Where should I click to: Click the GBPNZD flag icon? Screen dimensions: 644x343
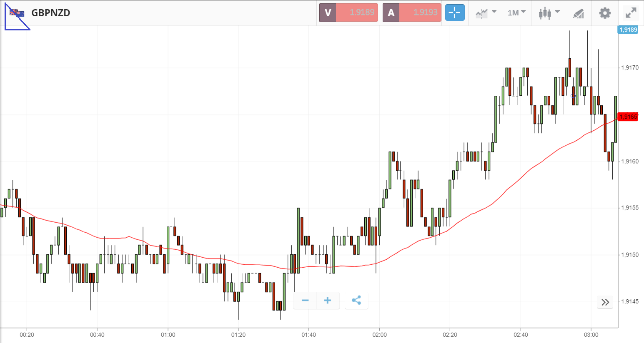click(x=17, y=13)
